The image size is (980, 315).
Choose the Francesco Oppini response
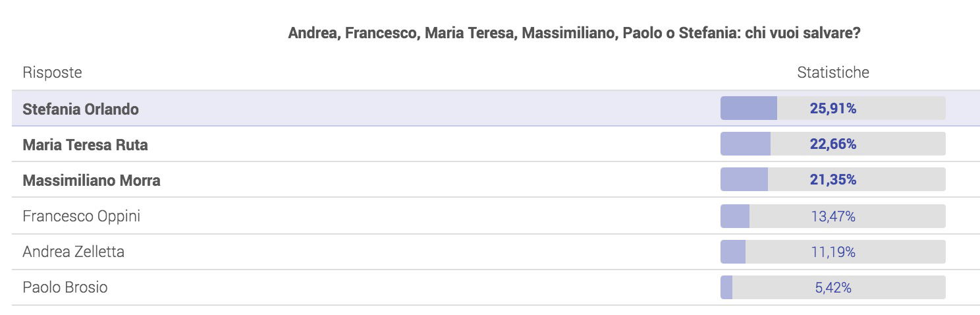81,216
